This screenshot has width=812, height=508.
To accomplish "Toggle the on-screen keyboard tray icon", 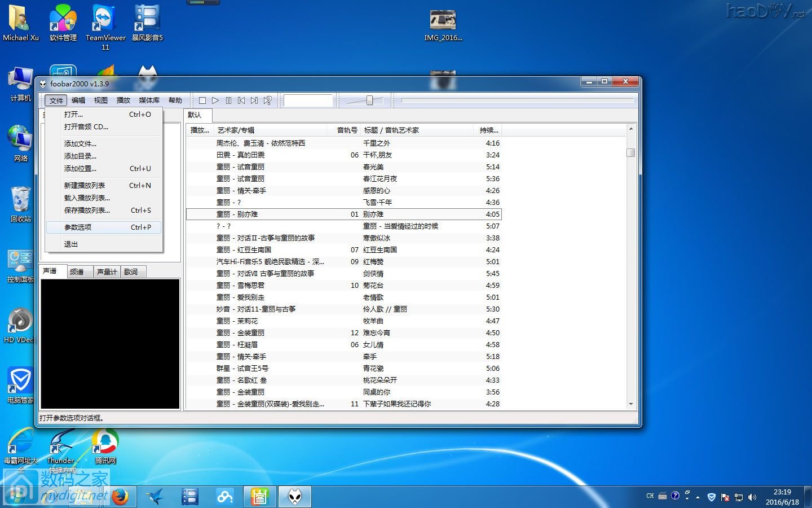I will pyautogui.click(x=663, y=497).
